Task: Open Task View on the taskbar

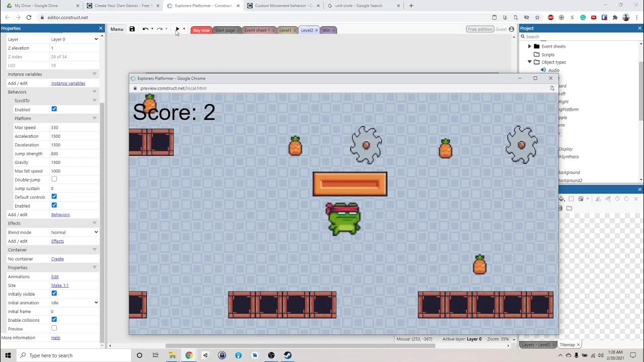Action: point(155,355)
